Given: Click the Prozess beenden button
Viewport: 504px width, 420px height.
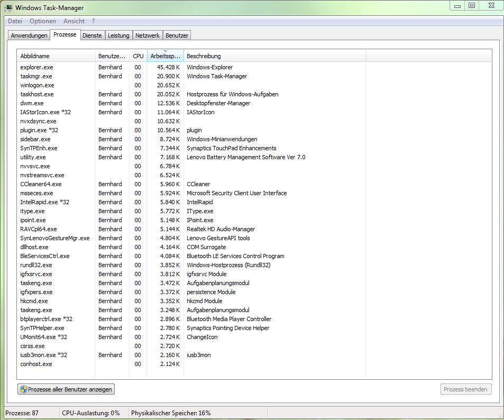Looking at the screenshot, I should click(x=466, y=389).
